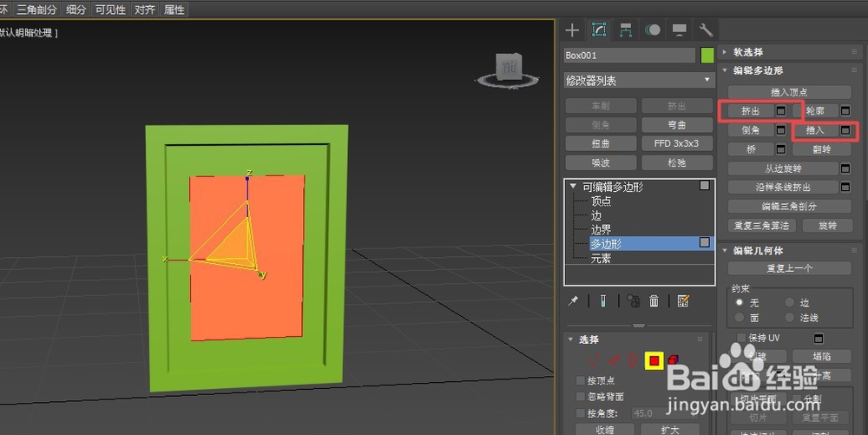
Task: Open the 三角剖分 menu item
Action: pos(36,10)
